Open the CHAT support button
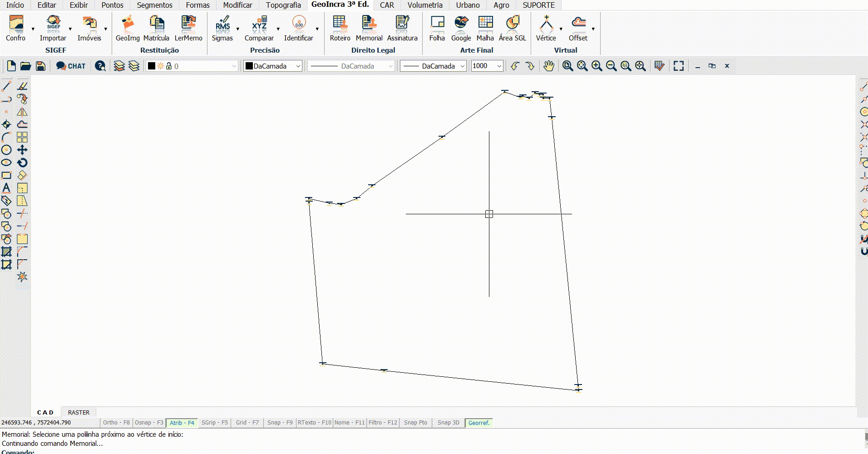Image resolution: width=868 pixels, height=454 pixels. (71, 66)
